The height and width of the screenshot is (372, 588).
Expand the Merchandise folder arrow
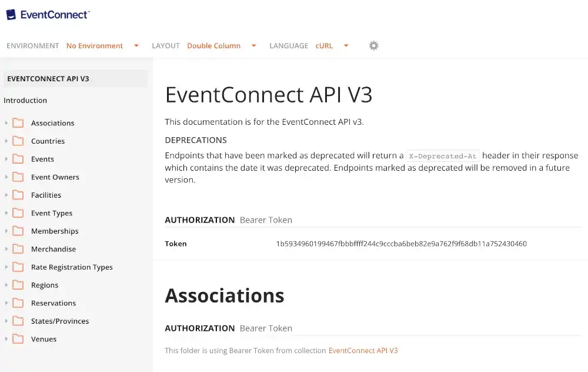pos(6,249)
